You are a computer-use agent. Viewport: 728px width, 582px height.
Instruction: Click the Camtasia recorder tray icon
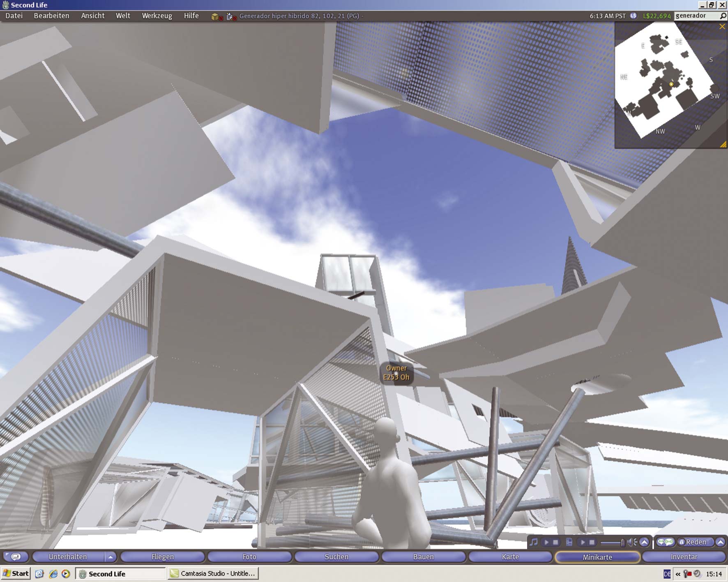[x=687, y=574]
